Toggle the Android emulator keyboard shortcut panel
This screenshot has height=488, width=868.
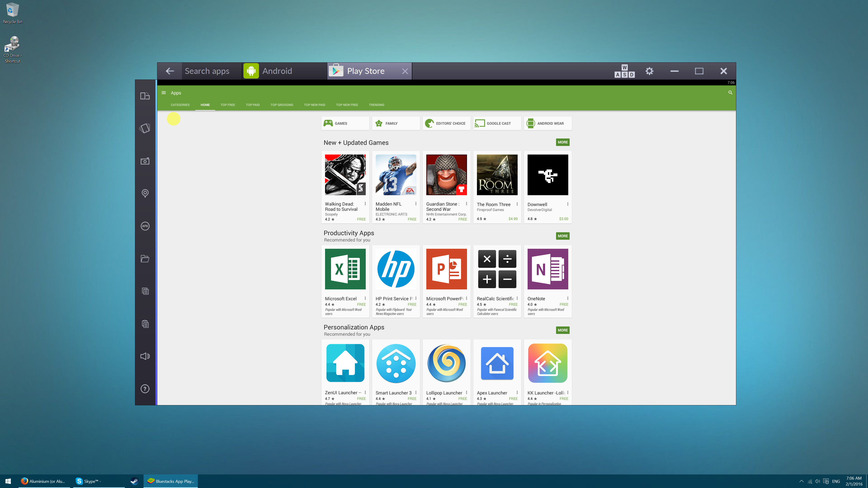(624, 71)
